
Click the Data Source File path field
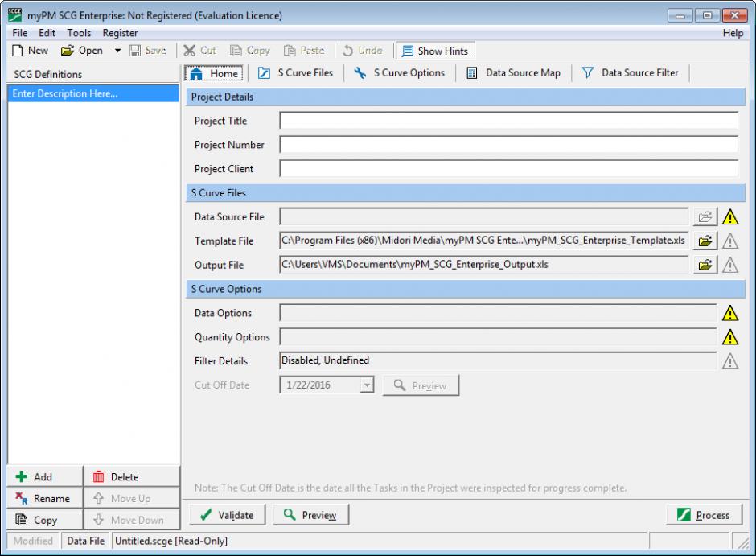click(483, 217)
